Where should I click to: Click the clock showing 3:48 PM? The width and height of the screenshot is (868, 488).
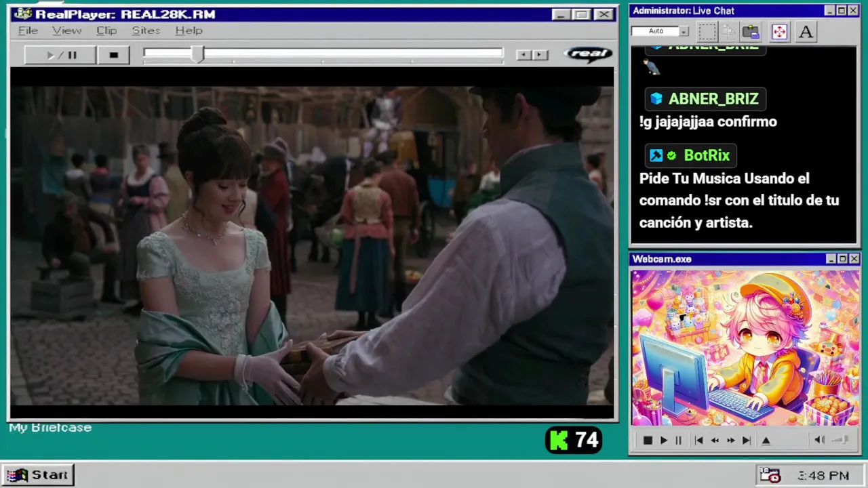823,476
